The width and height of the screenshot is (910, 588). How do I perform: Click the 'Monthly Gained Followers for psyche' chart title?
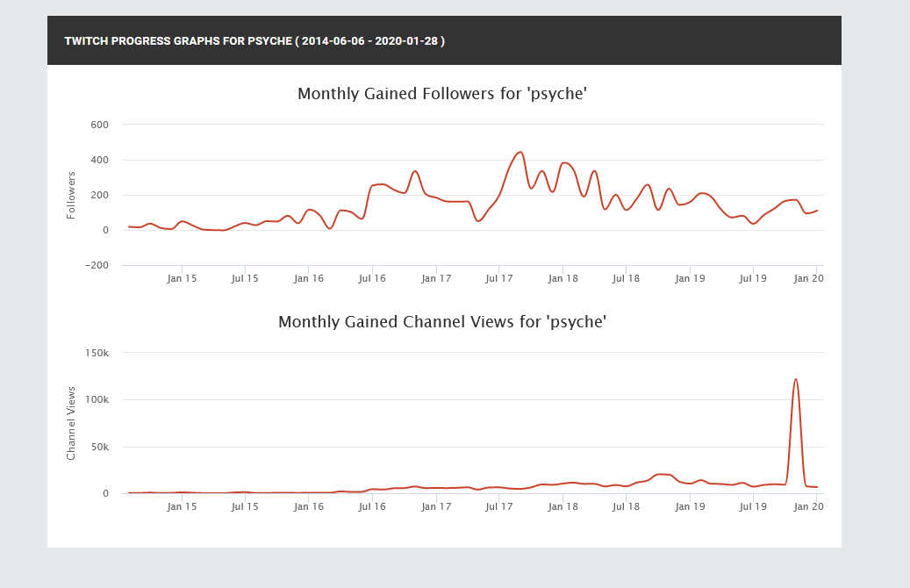click(442, 93)
